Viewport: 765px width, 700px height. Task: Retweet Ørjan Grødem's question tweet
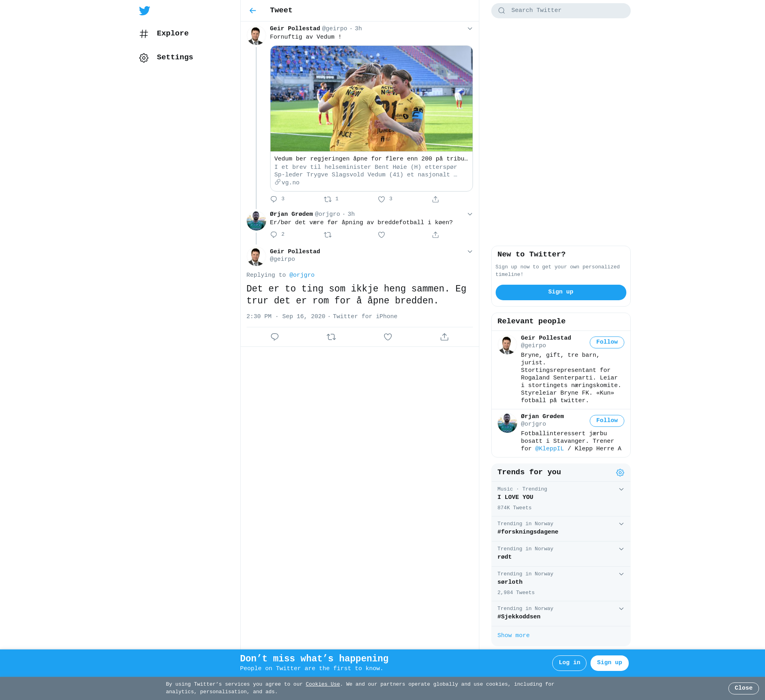(328, 235)
